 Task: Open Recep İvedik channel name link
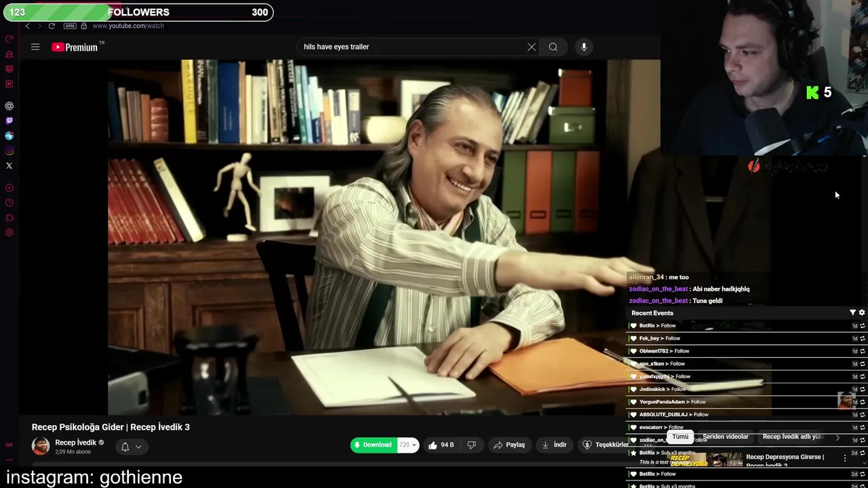click(x=75, y=443)
